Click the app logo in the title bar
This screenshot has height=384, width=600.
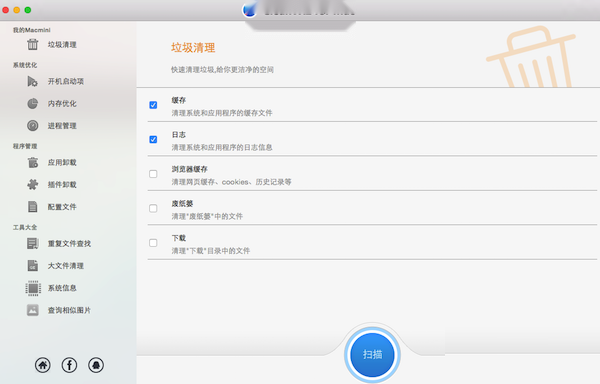(x=249, y=10)
